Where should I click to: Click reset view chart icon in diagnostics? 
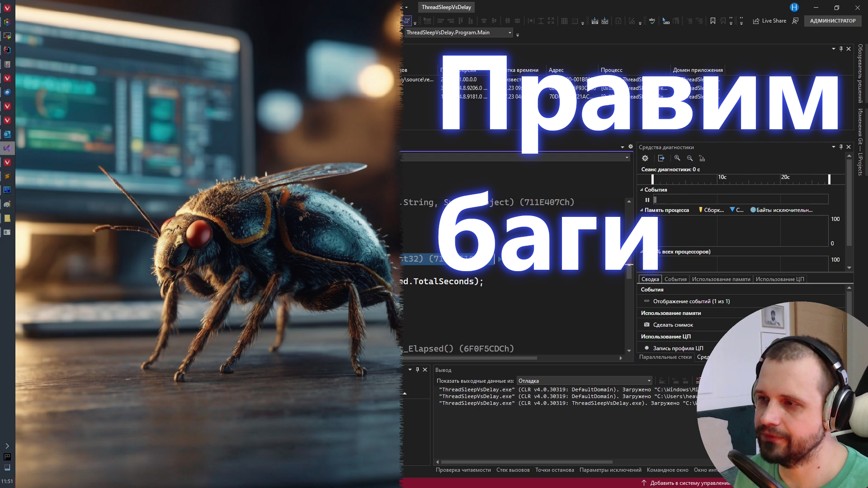pos(702,158)
